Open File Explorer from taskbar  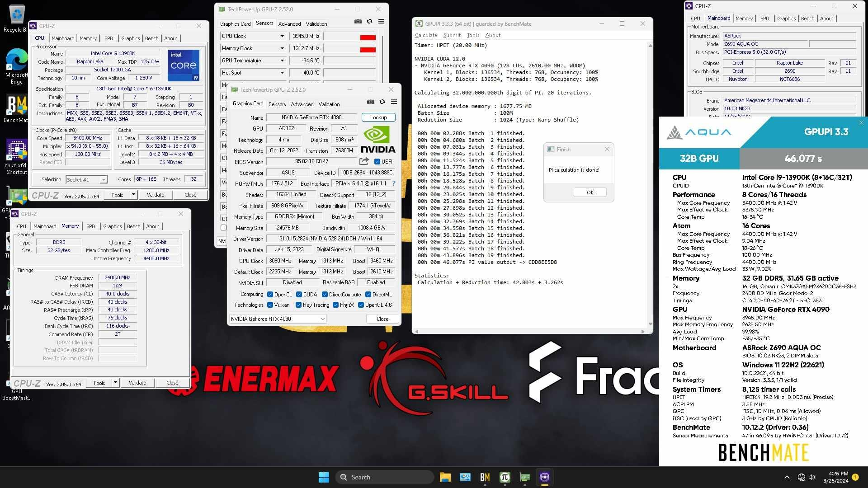pyautogui.click(x=445, y=477)
